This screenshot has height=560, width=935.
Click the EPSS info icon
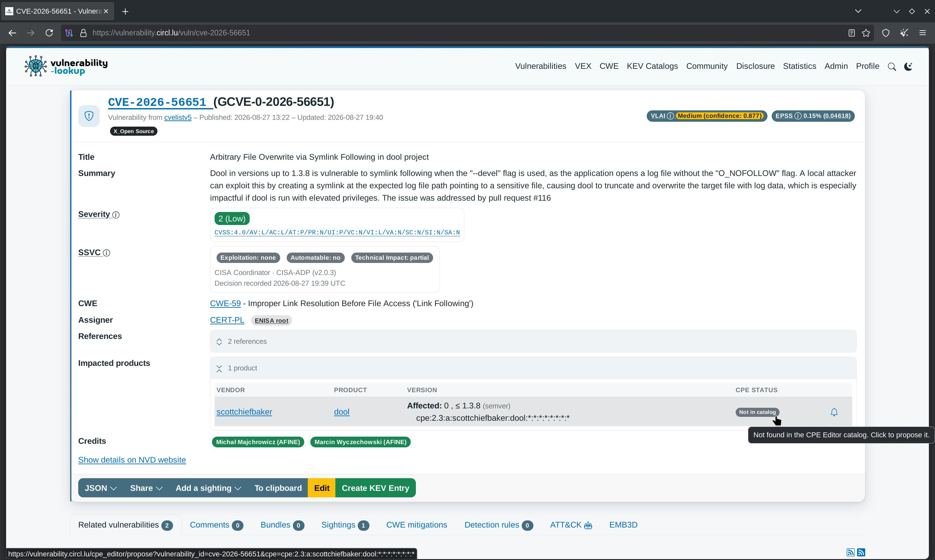tap(798, 116)
